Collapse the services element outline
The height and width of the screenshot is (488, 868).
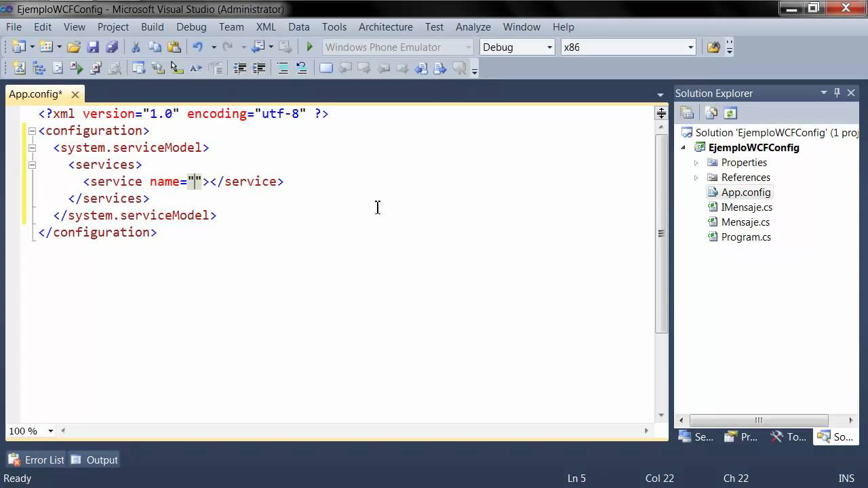pyautogui.click(x=32, y=165)
